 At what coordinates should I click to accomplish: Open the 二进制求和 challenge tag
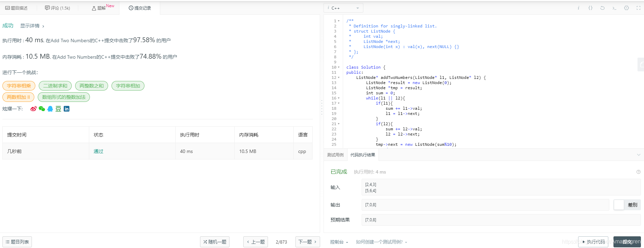pos(55,86)
